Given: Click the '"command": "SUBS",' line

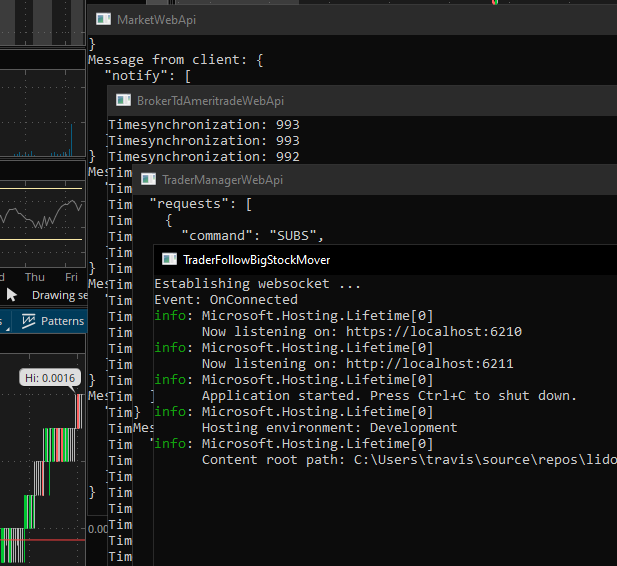Looking at the screenshot, I should [x=252, y=236].
